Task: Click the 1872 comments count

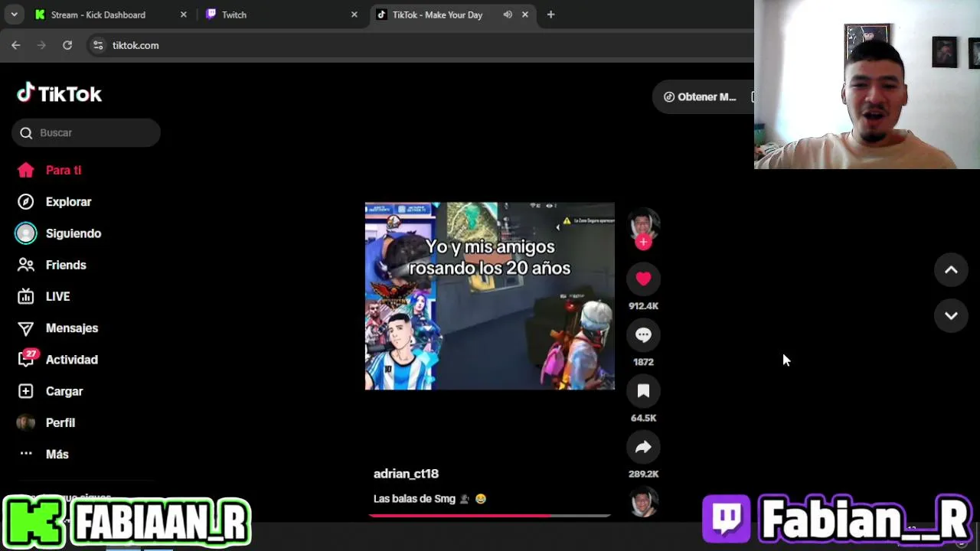Action: click(x=643, y=362)
